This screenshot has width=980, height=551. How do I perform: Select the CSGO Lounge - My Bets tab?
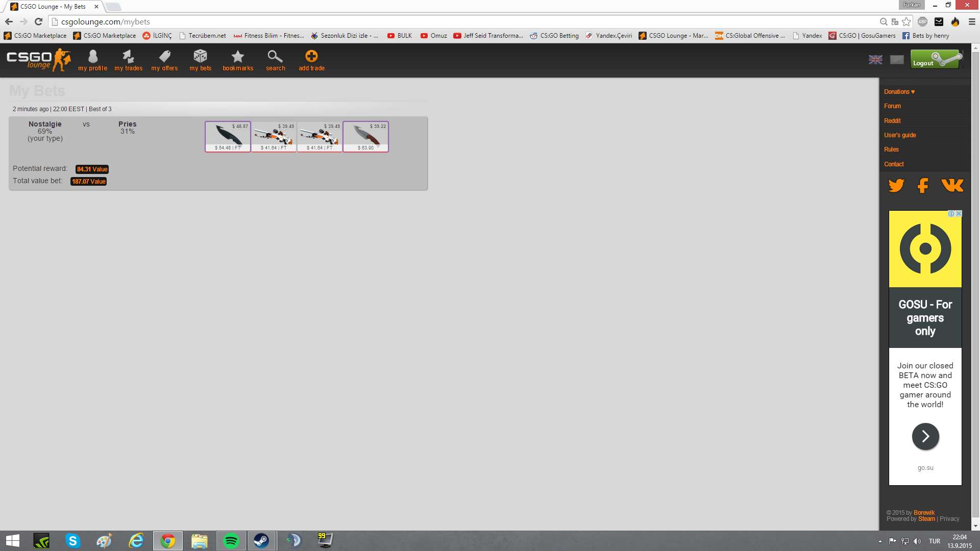pyautogui.click(x=52, y=7)
